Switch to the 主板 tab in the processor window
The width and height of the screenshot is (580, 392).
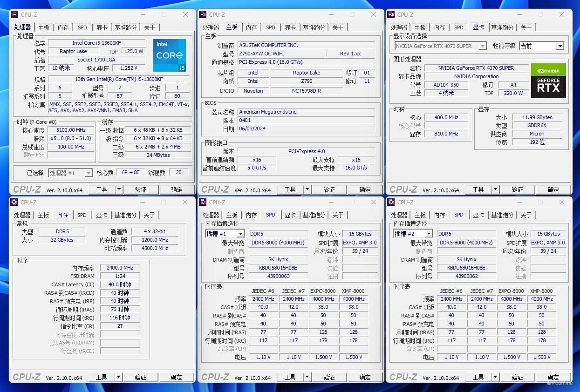[44, 27]
